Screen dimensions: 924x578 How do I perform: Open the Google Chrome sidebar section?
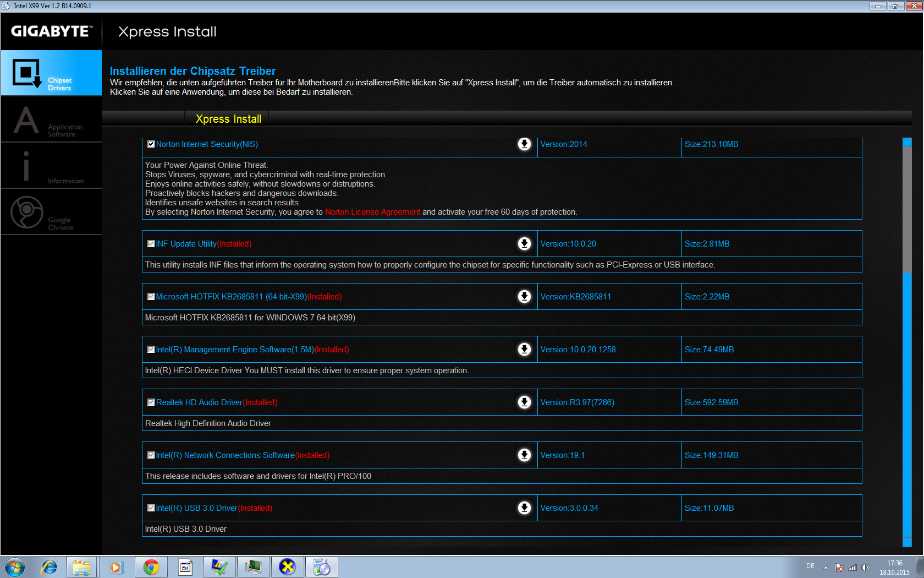51,212
